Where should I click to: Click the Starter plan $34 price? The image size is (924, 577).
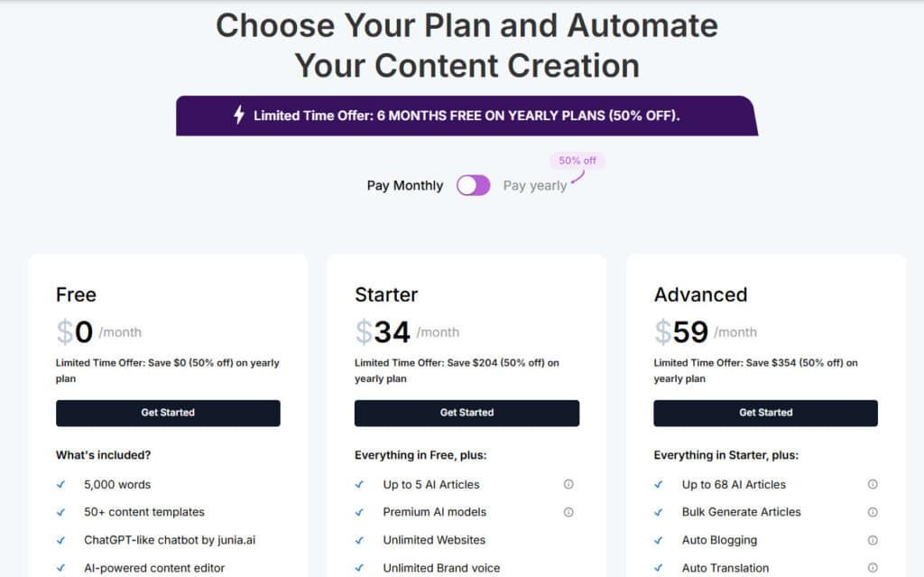point(383,332)
